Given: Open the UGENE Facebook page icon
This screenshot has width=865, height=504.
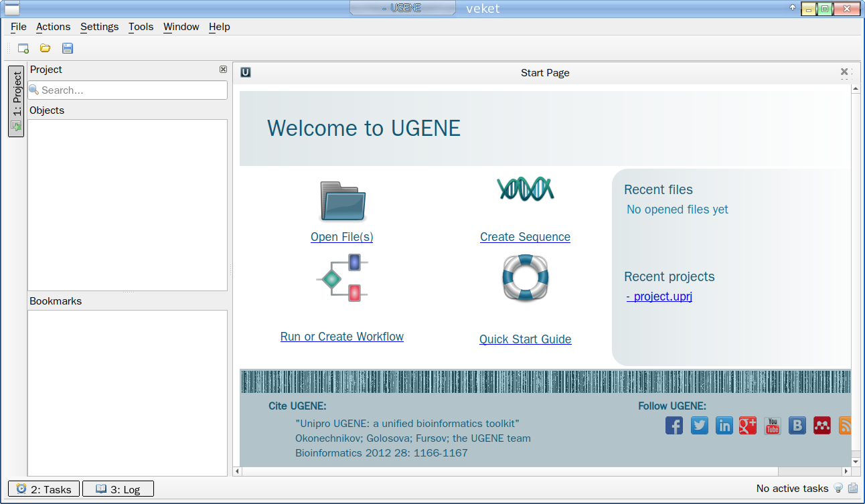Looking at the screenshot, I should pos(674,425).
